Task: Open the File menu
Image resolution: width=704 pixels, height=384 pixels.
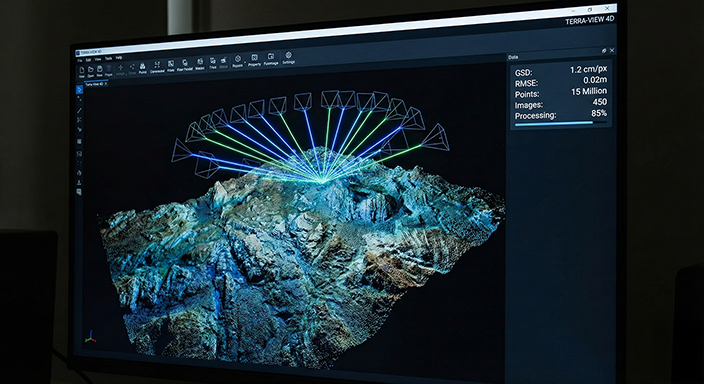Action: click(x=79, y=60)
